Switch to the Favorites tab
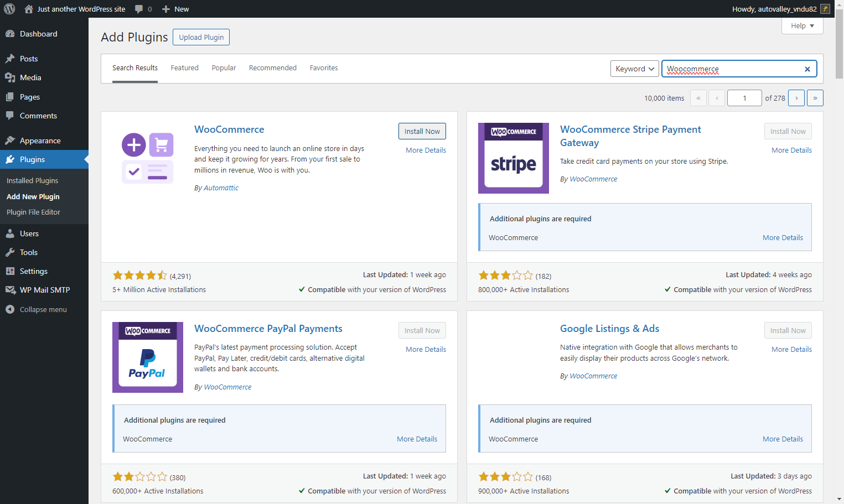The width and height of the screenshot is (844, 504). [x=324, y=68]
